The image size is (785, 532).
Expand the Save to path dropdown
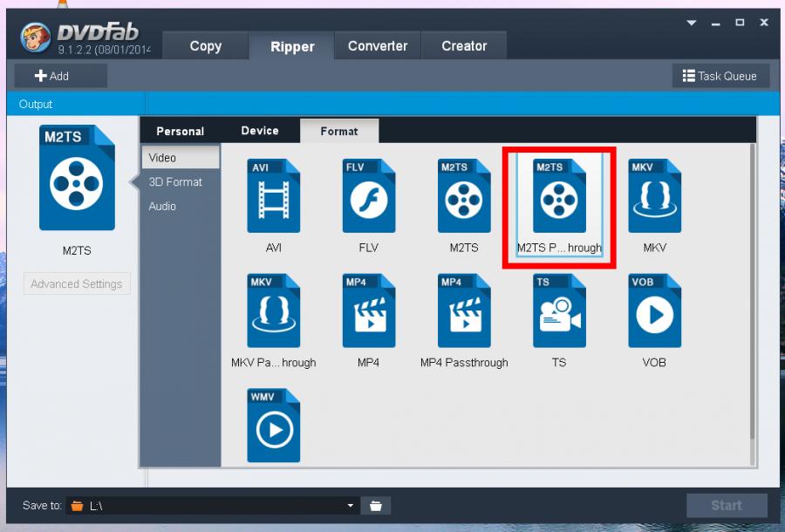(x=351, y=506)
